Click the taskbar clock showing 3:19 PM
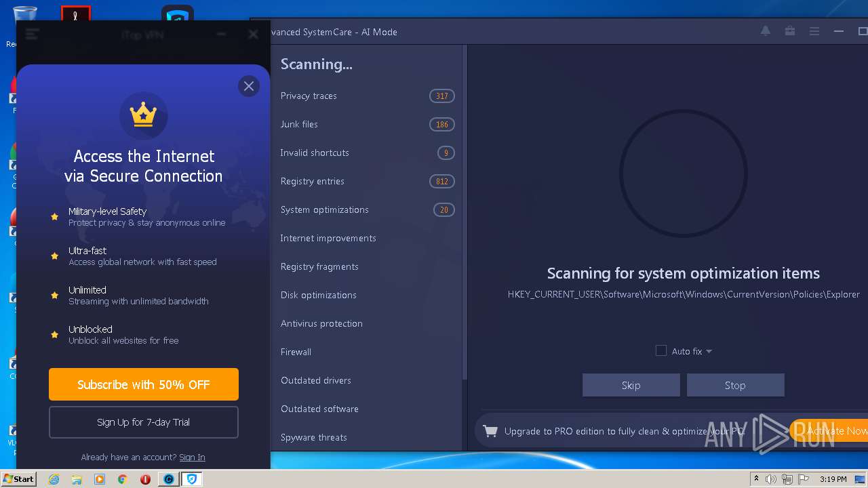868x488 pixels. pyautogui.click(x=833, y=479)
